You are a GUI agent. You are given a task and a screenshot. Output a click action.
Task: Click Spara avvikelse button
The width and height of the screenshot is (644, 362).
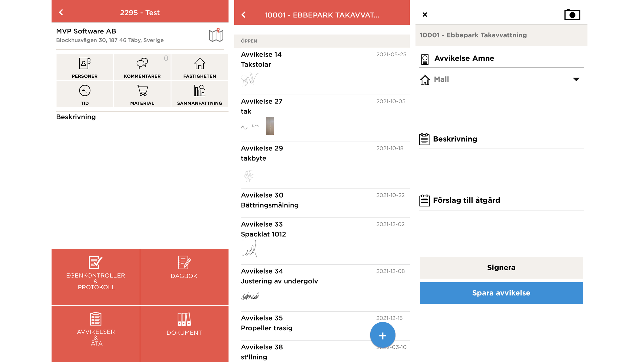pyautogui.click(x=501, y=293)
